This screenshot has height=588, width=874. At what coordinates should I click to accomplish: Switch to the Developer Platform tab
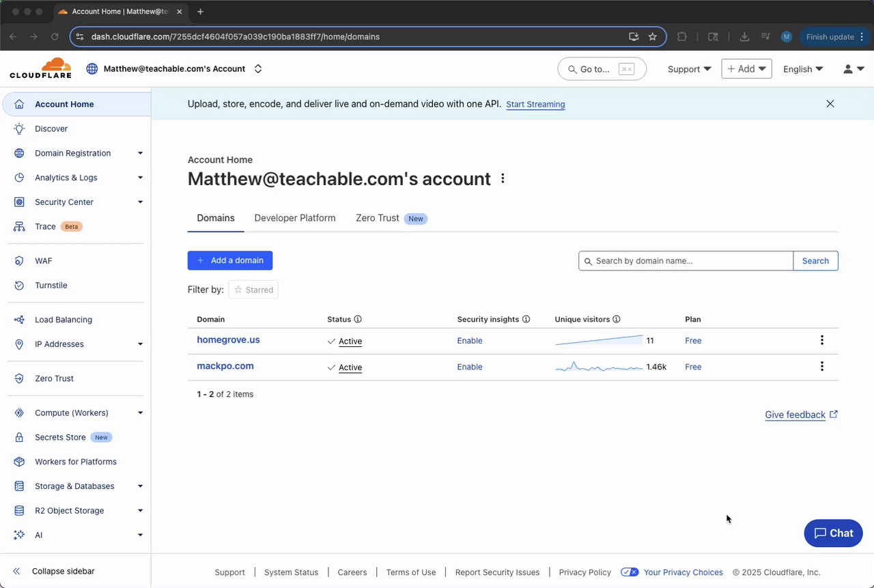(x=295, y=219)
